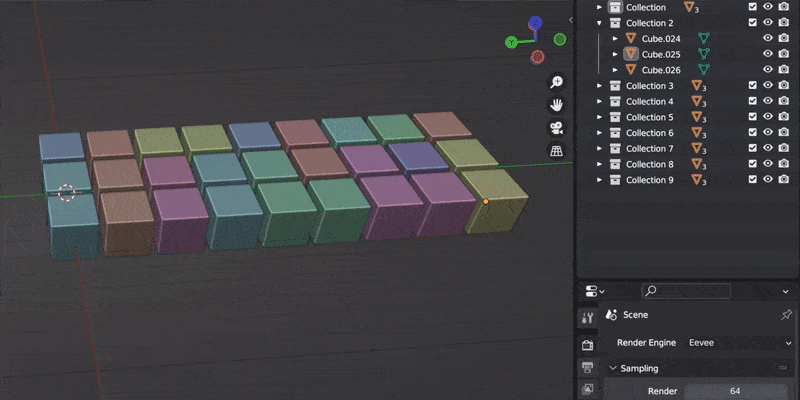Hide Cube.025 using its eye icon
The width and height of the screenshot is (800, 400).
click(768, 54)
